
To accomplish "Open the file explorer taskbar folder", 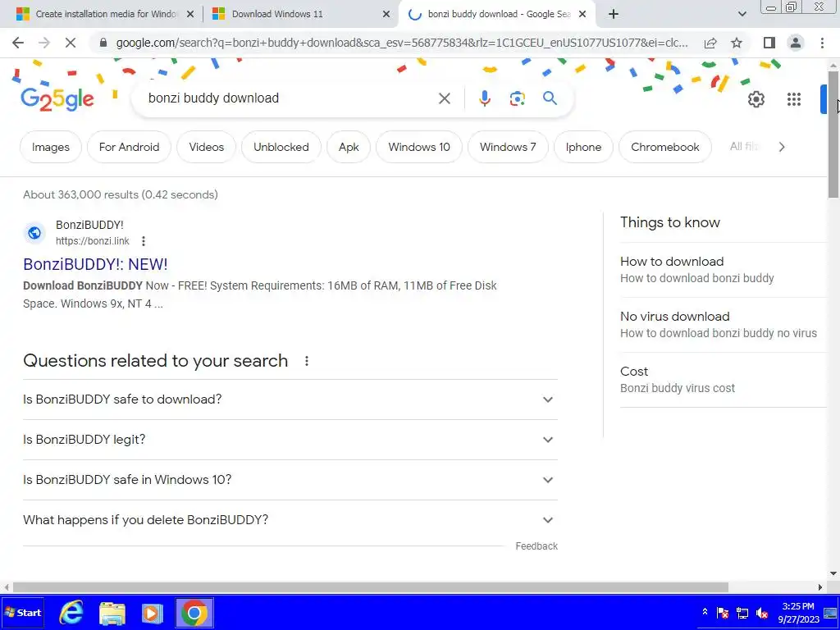I will point(112,613).
